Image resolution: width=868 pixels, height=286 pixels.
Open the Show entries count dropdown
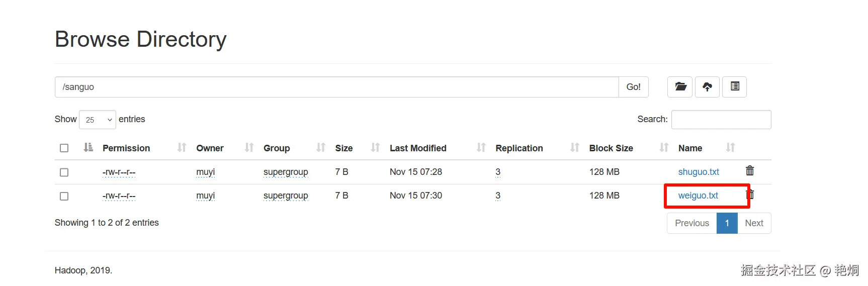pyautogui.click(x=98, y=120)
